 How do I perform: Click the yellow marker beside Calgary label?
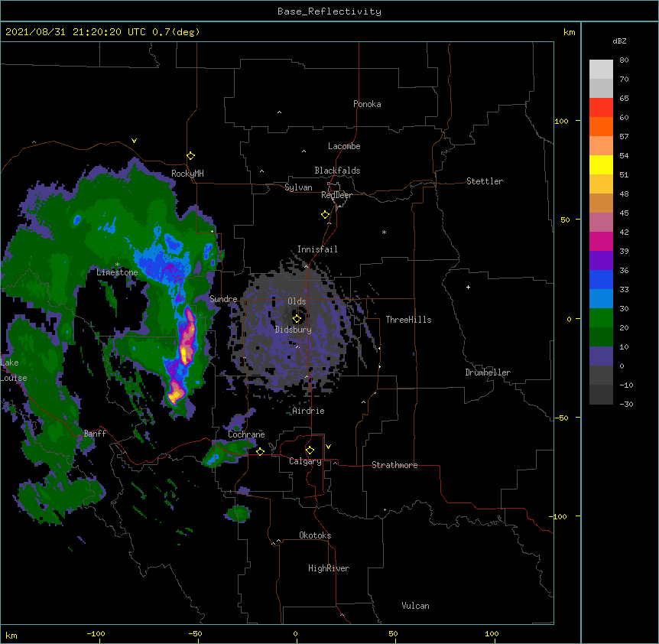click(x=310, y=450)
